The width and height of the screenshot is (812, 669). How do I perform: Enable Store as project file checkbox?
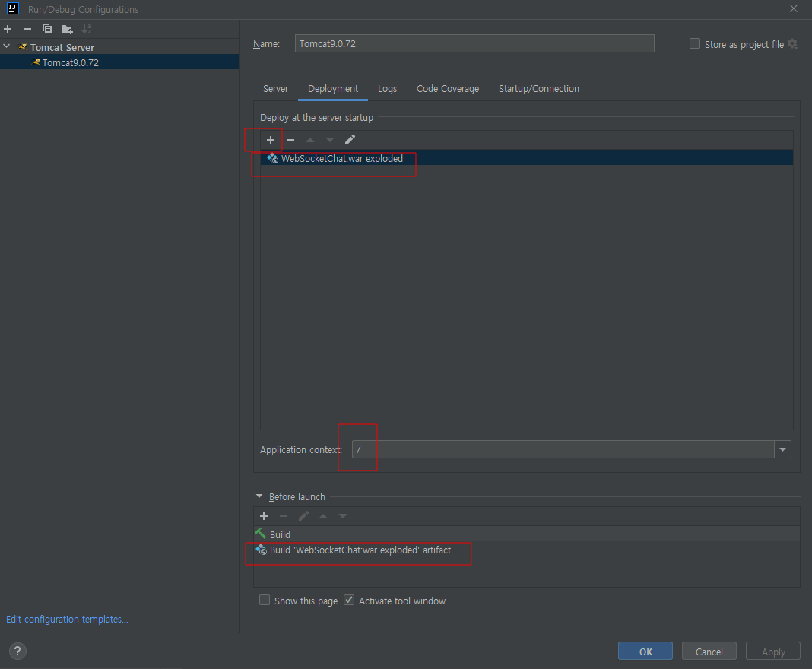695,43
